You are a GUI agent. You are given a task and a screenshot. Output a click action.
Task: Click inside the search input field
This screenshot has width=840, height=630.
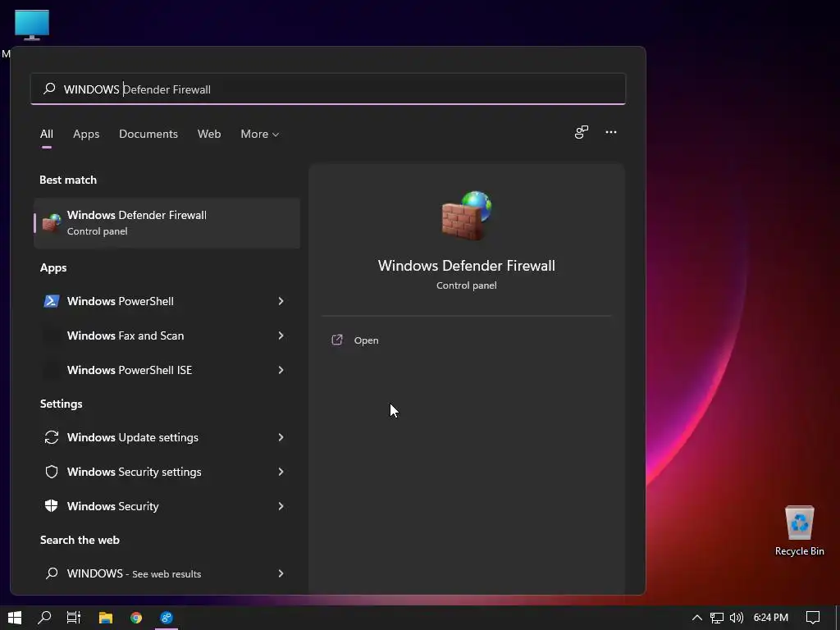pos(328,89)
